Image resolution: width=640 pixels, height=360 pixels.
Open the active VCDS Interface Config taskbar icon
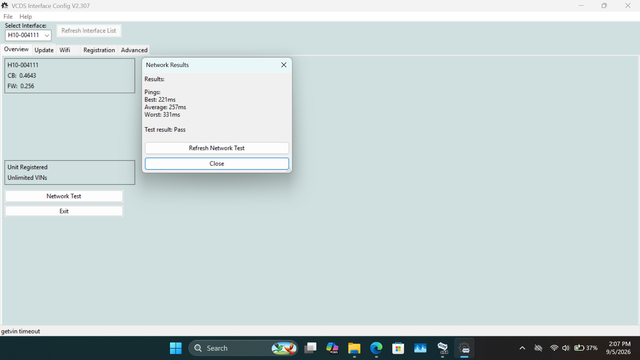(464, 348)
